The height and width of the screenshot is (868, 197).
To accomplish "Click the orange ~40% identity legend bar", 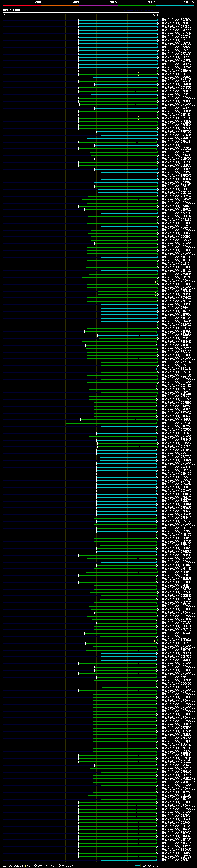I will (60, 6).
